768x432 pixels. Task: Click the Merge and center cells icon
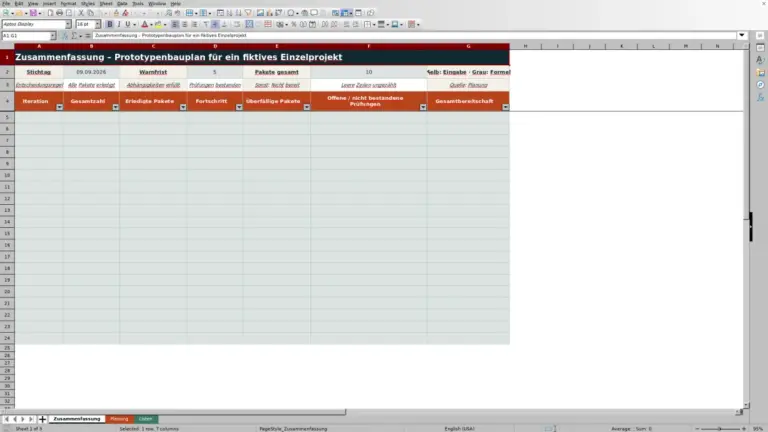point(249,24)
